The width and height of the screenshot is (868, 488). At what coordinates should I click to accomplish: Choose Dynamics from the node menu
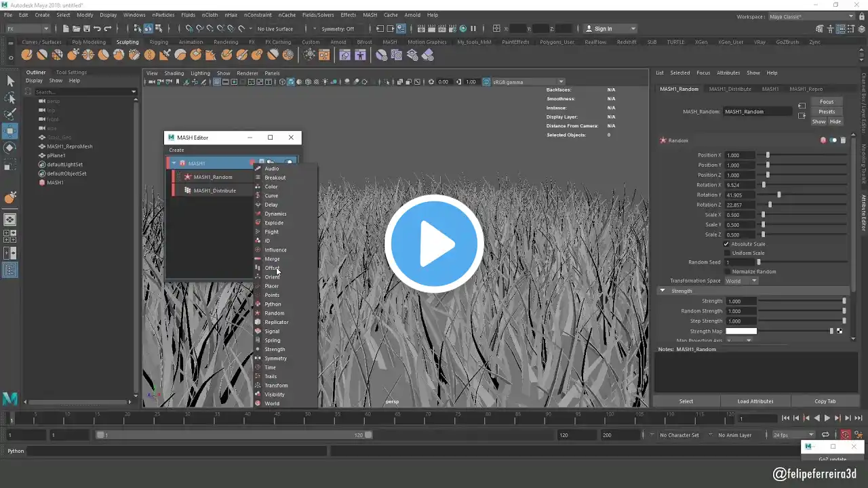[275, 213]
